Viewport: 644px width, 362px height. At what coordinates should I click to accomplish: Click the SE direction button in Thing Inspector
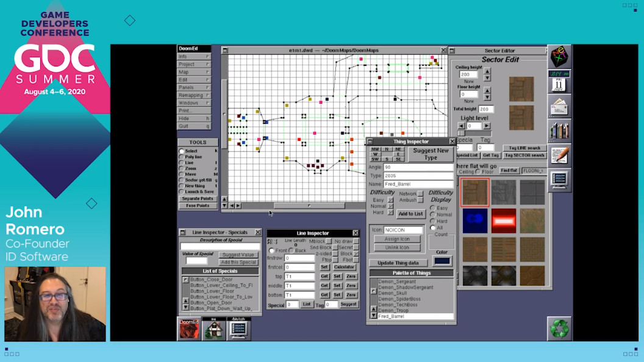coord(398,159)
